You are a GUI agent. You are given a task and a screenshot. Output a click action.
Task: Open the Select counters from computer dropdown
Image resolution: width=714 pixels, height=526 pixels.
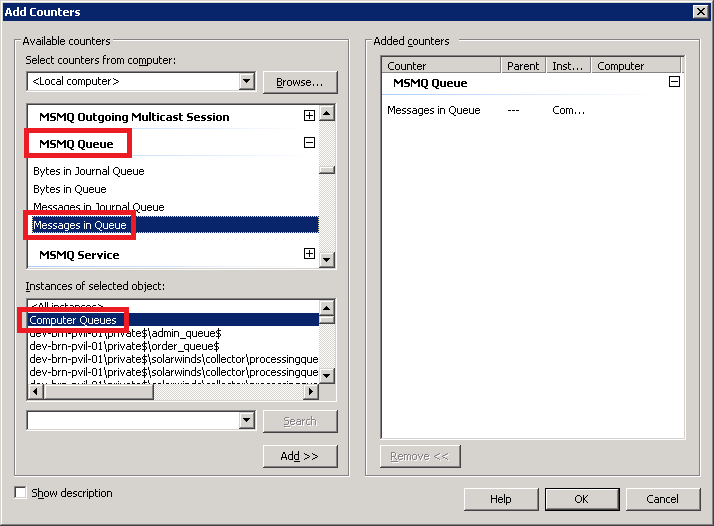pos(246,82)
